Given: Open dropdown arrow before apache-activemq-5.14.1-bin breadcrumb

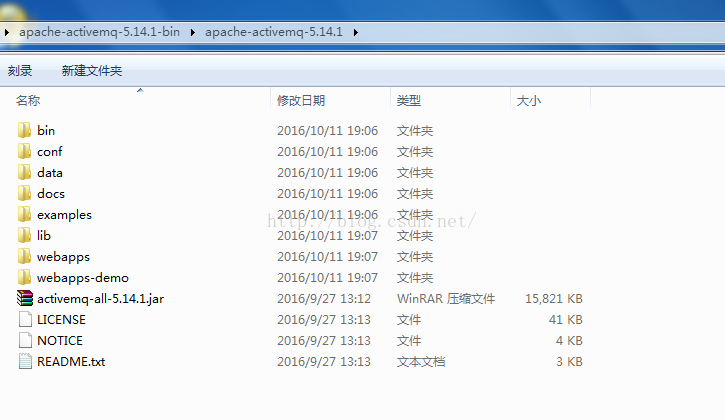Looking at the screenshot, I should 6,32.
